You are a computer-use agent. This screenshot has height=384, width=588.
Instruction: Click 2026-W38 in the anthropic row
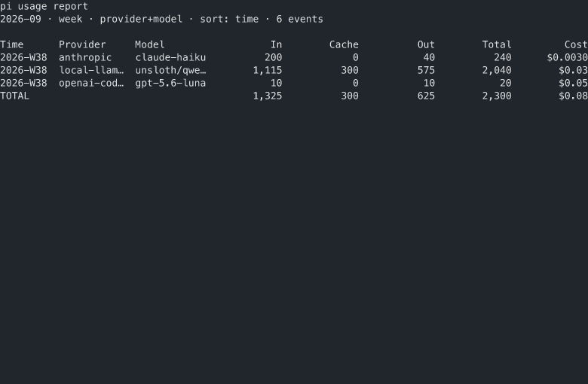23,57
